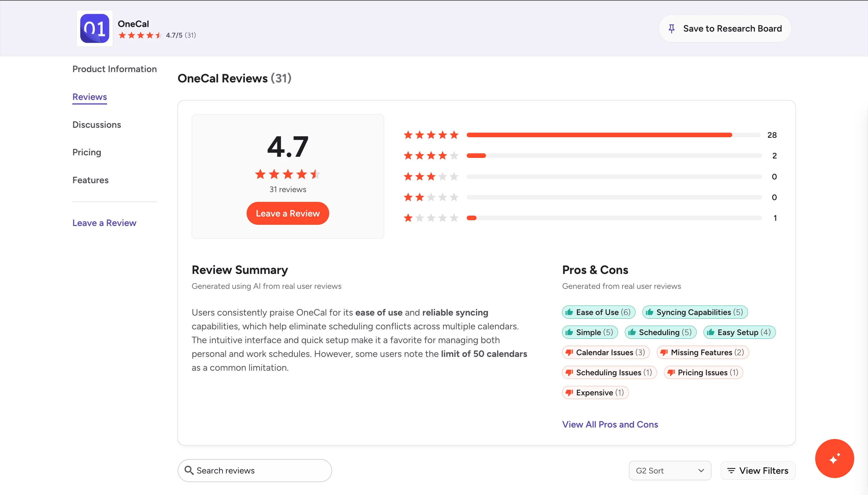Click the four-star rating row stars
Viewport: 868px width, 495px height.
(x=431, y=156)
